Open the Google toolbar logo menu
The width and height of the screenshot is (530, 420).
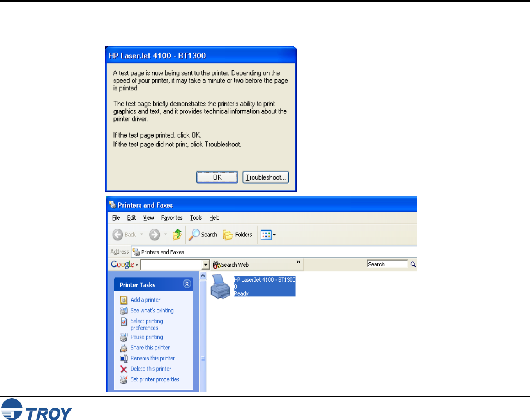124,265
